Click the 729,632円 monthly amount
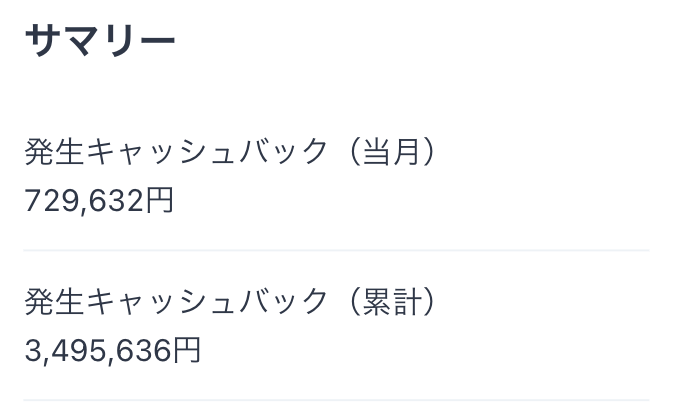This screenshot has width=678, height=418. 99,201
